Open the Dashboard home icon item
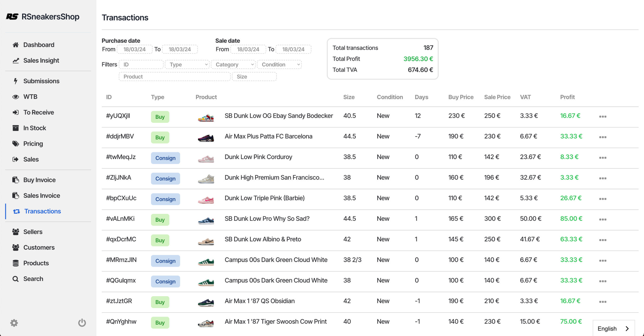The height and width of the screenshot is (336, 644). pyautogui.click(x=16, y=45)
